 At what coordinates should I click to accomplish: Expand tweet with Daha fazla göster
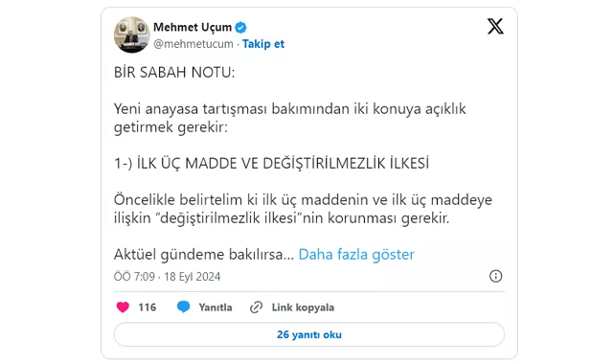[x=356, y=255]
